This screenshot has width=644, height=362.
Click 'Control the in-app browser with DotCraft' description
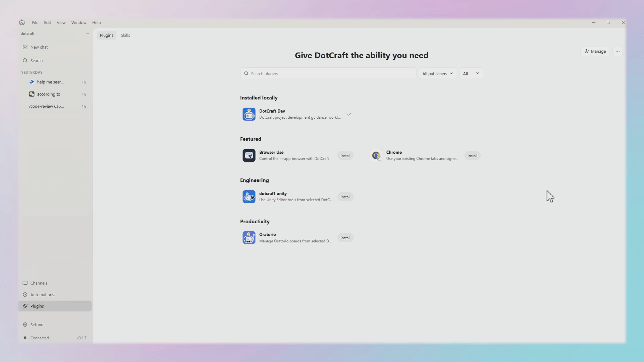click(x=294, y=159)
